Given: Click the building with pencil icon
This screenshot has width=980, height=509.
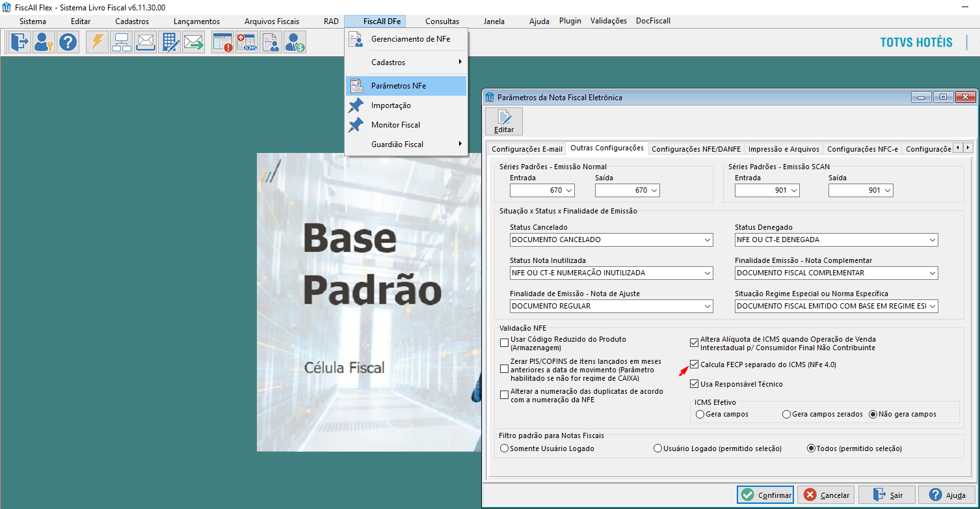Looking at the screenshot, I should [x=170, y=42].
